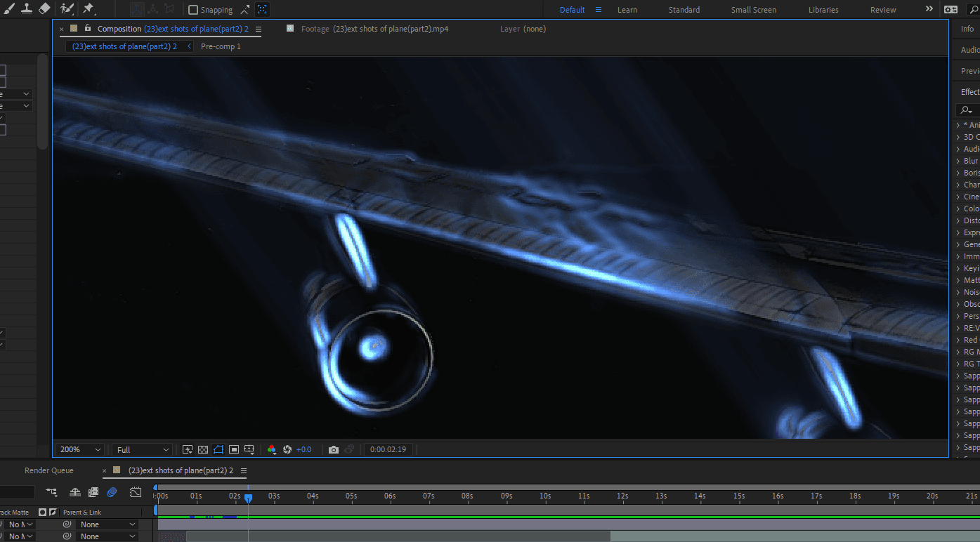Screen dimensions: 980x542
Task: Select the Eraser tool
Action: 45,9
